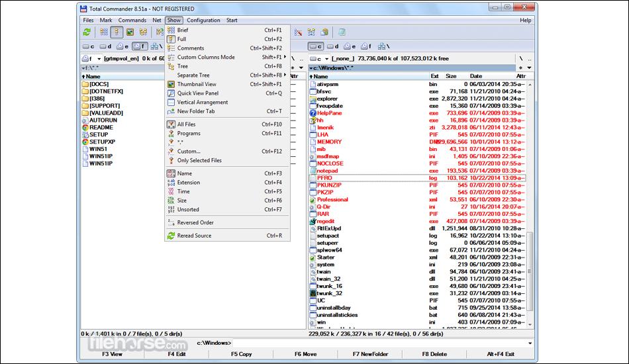Screen dimensions: 629x364
Task: Click the HelpPane file icon
Action: click(313, 113)
